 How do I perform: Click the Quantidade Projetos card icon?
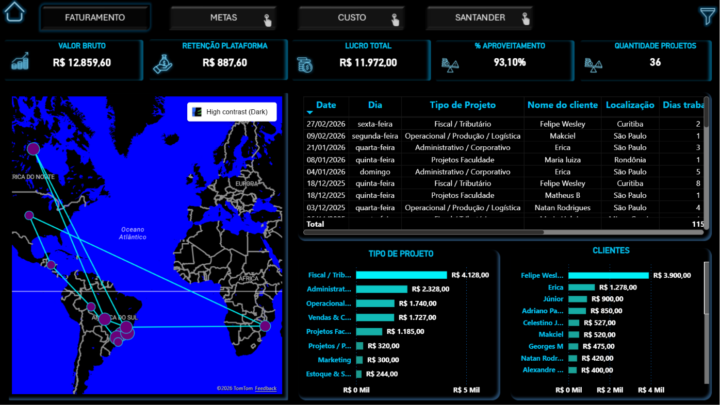pos(593,66)
